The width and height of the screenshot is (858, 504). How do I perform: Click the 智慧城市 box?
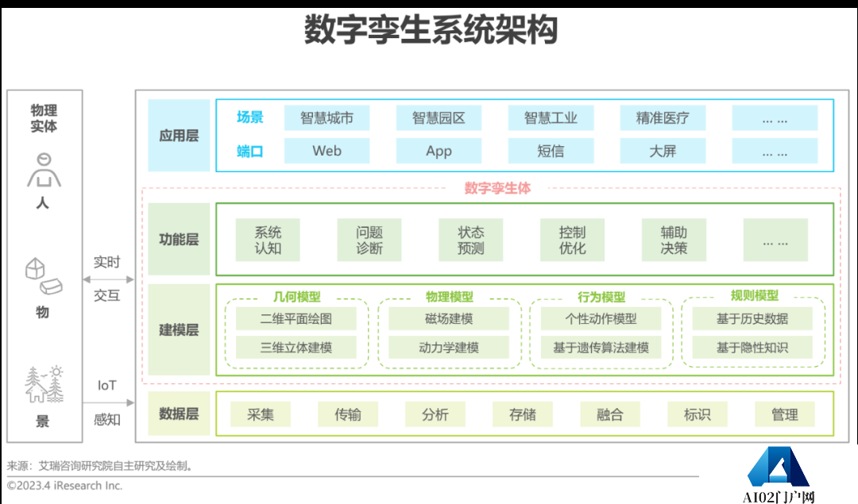point(327,118)
